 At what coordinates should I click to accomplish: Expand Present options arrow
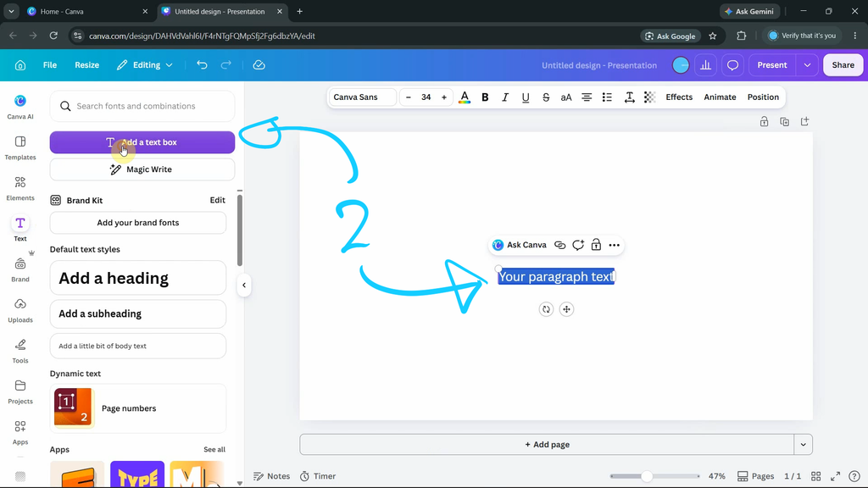pyautogui.click(x=807, y=65)
